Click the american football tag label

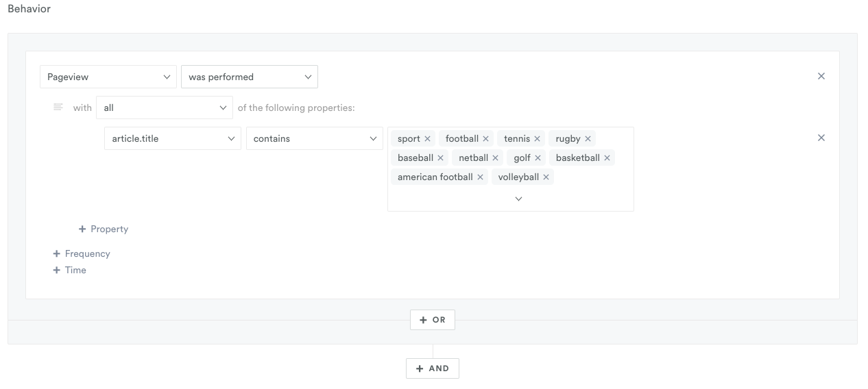[435, 177]
